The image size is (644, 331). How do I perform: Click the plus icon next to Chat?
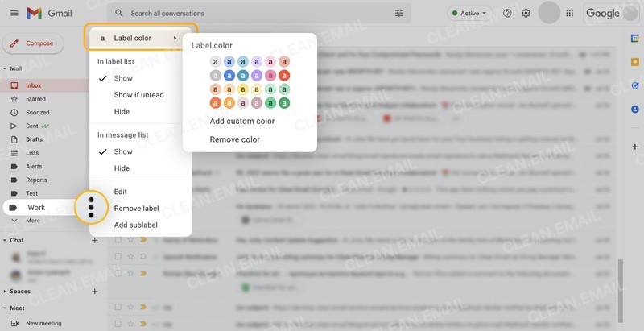[95, 240]
